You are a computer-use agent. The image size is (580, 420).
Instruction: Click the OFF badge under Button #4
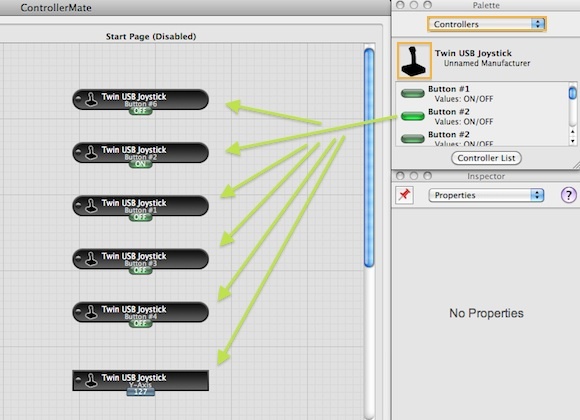point(140,323)
